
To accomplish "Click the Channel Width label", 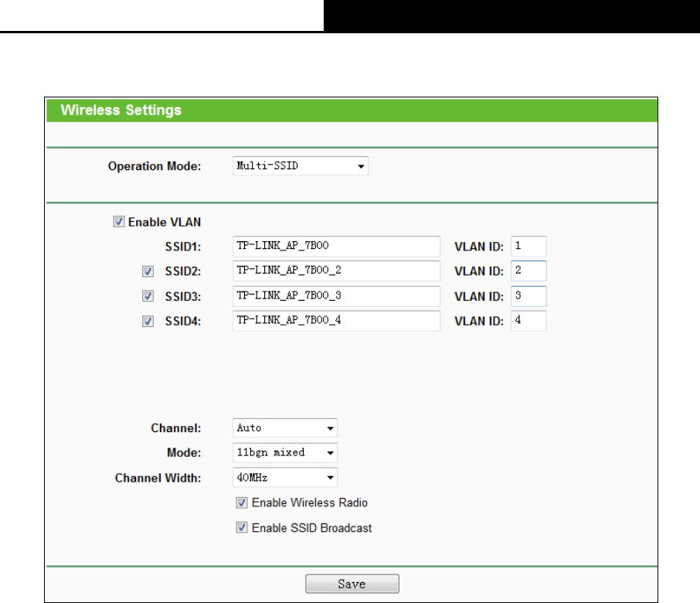I will tap(158, 478).
